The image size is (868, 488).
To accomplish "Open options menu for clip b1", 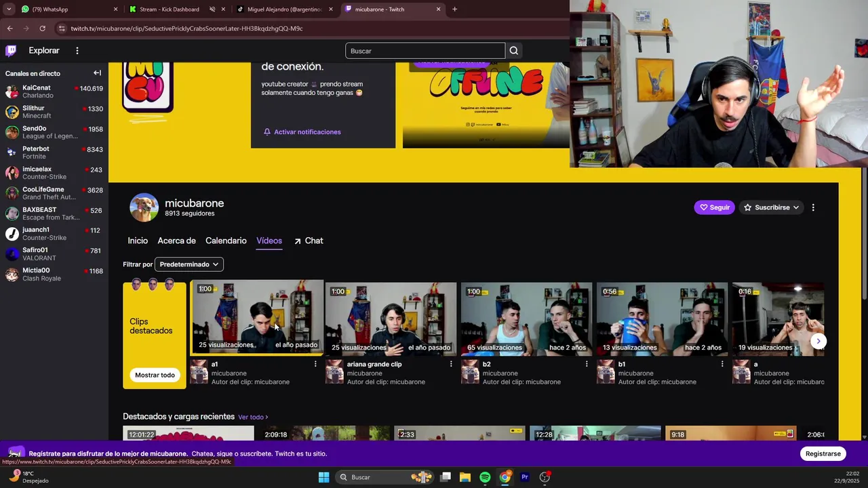I will [x=722, y=364].
